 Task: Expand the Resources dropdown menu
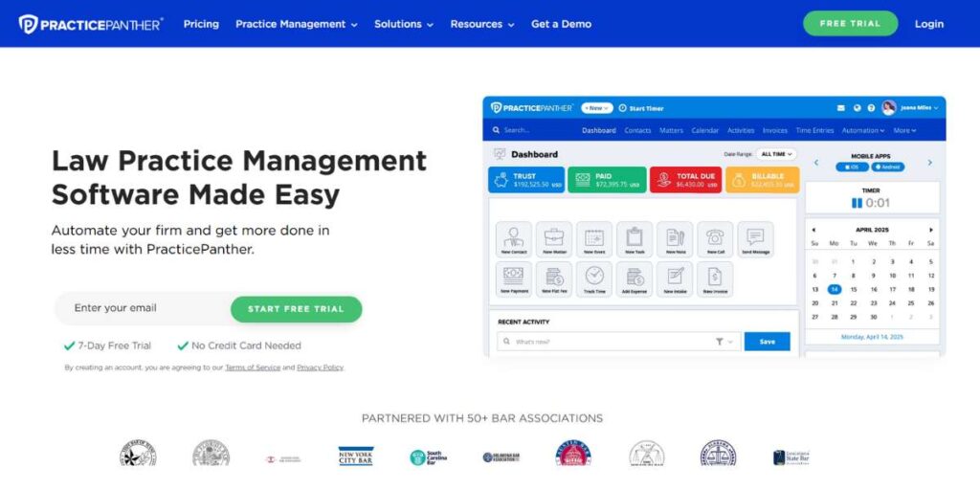[482, 24]
